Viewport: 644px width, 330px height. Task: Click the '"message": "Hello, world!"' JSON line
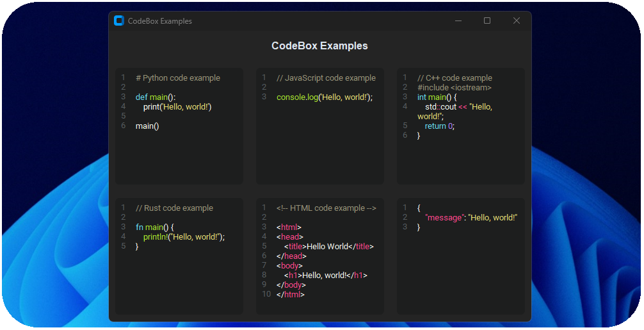(x=471, y=218)
